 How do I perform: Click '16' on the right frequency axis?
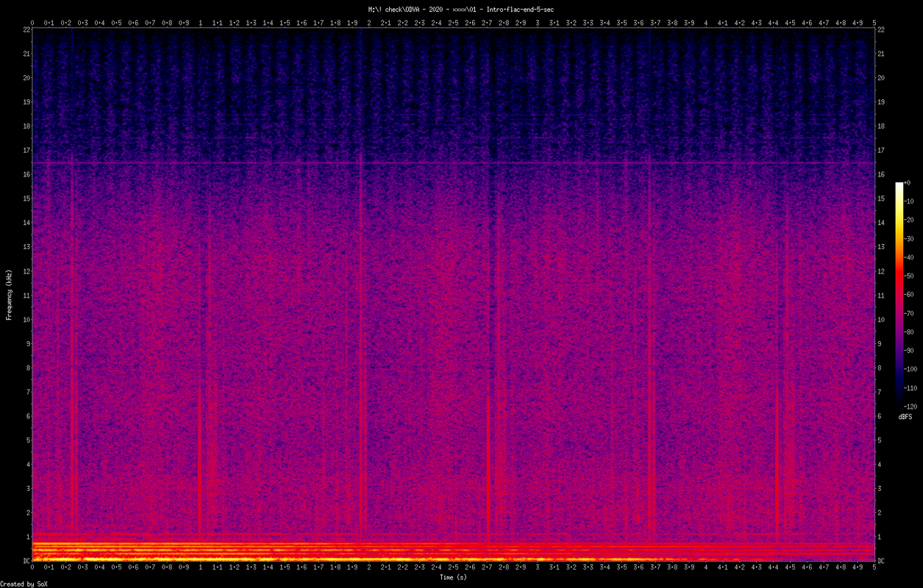point(881,174)
